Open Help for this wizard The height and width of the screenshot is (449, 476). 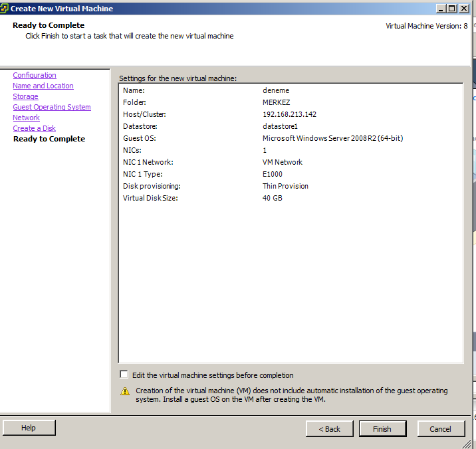29,428
